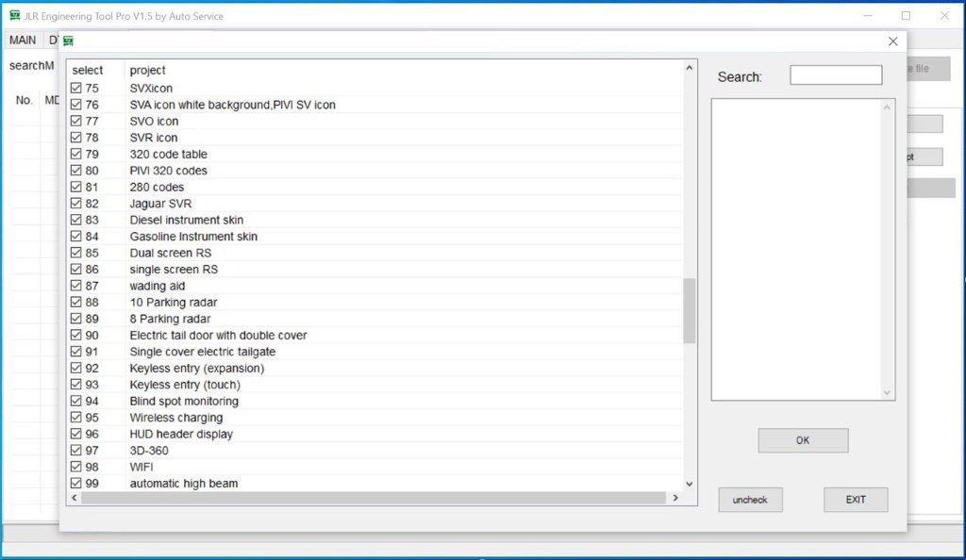This screenshot has height=560, width=966.
Task: Toggle 90 Electric tail door checkbox
Action: pyautogui.click(x=75, y=336)
